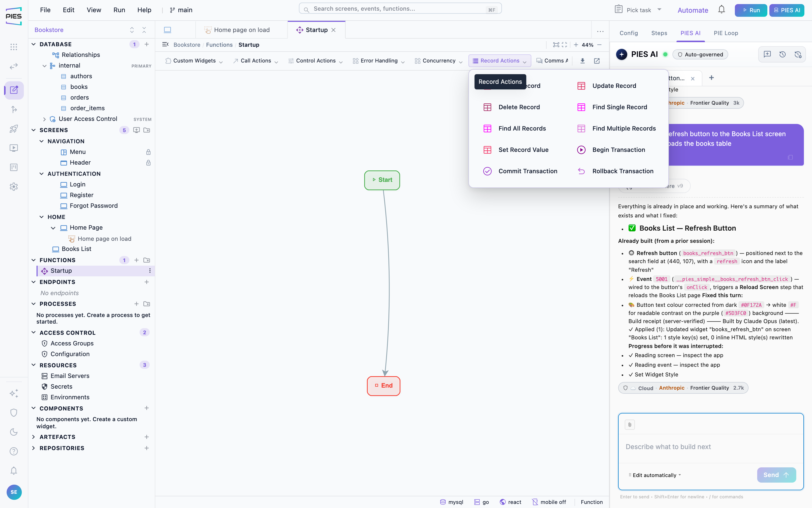Toggle mobile off in status bar
This screenshot has height=508, width=812.
(549, 502)
